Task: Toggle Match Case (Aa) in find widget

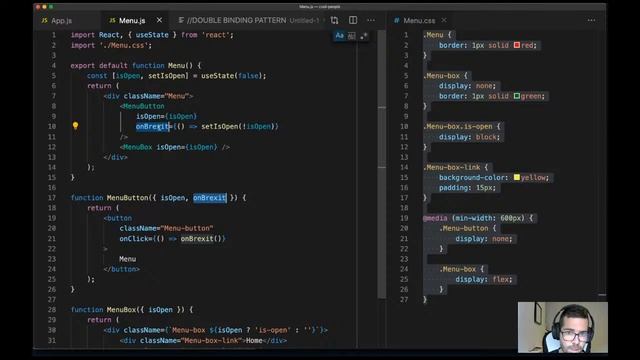Action: (x=340, y=36)
